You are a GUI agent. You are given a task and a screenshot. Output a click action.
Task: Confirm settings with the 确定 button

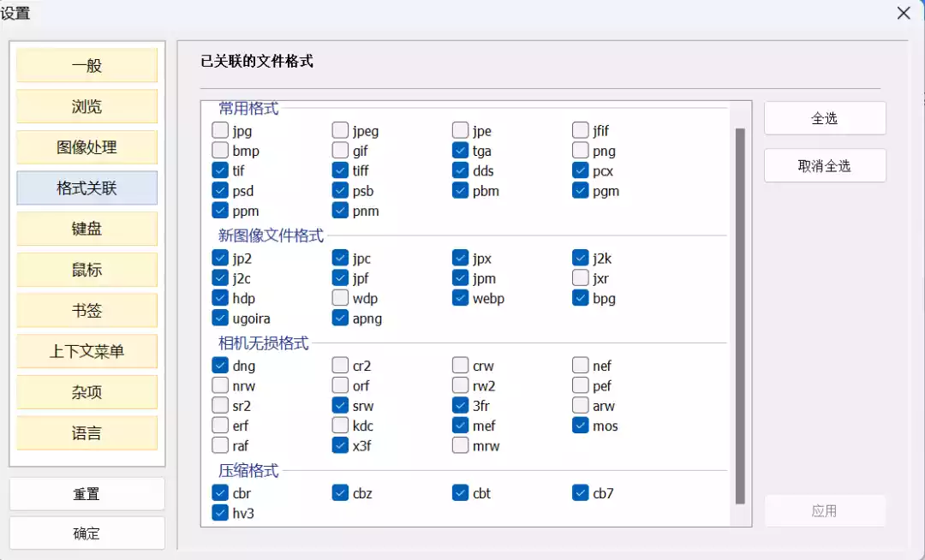tap(87, 533)
